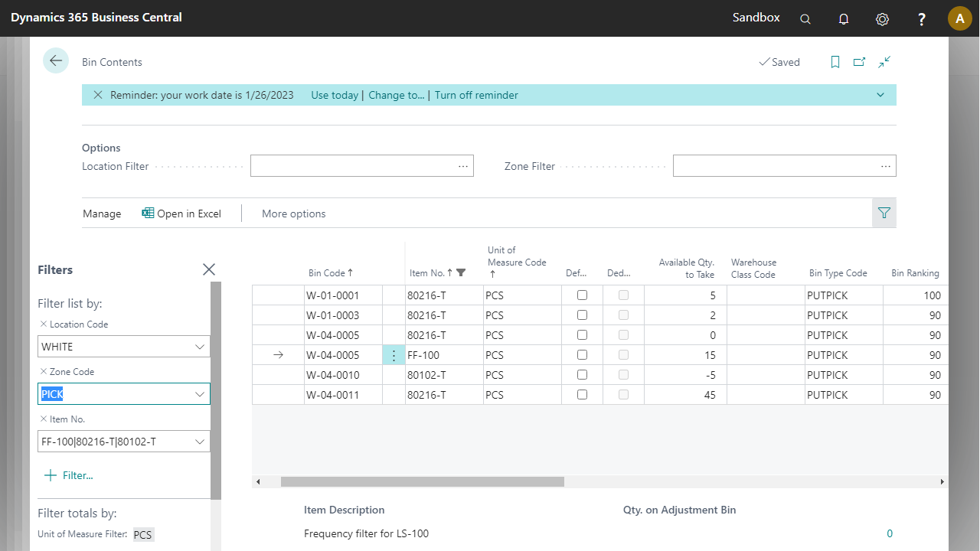Click Change to... link
Screen dimensions: 980x551
tap(397, 95)
